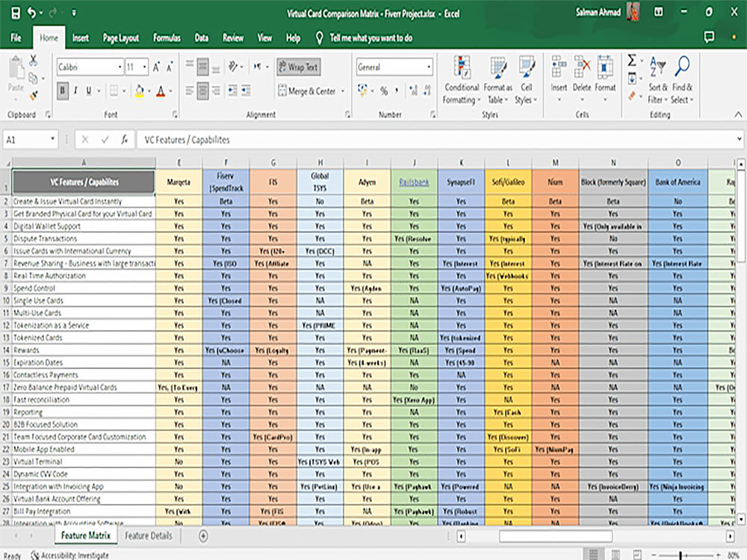Toggle Wrap Text option
The image size is (747, 560).
pyautogui.click(x=298, y=67)
